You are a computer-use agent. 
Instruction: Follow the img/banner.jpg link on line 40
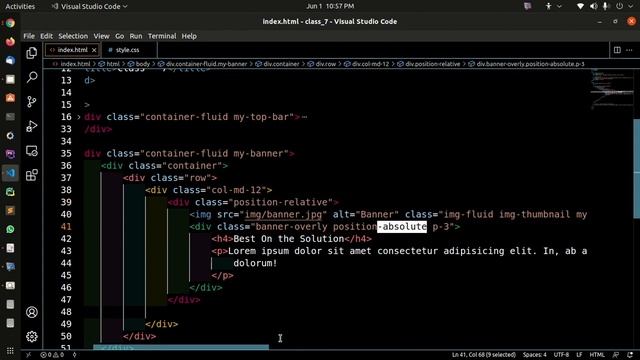[283, 214]
